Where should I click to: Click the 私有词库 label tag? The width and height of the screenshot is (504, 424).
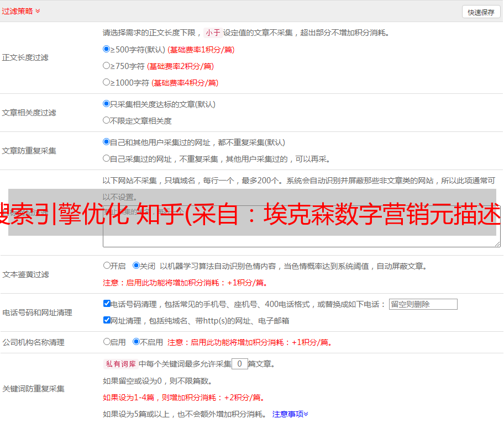pyautogui.click(x=119, y=364)
